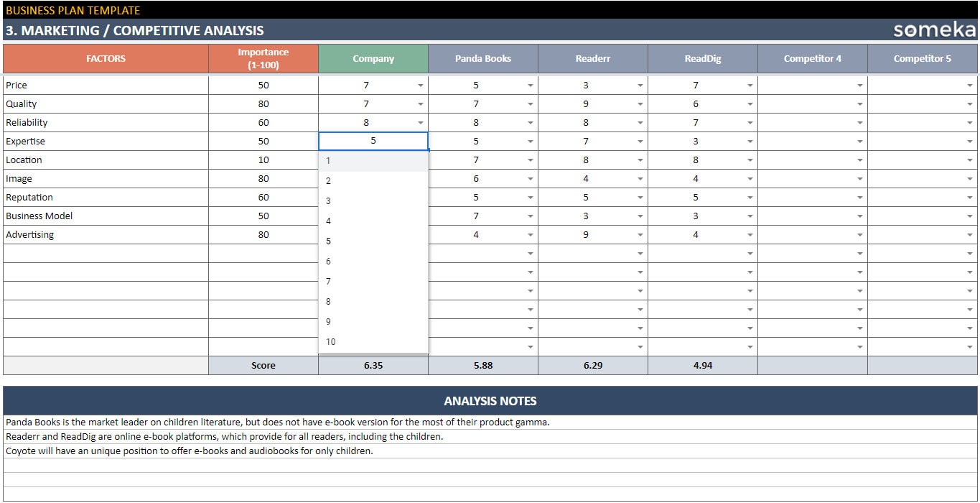The width and height of the screenshot is (980, 503).
Task: Click the BUSINESS PLAN TEMPLATE title
Action: (72, 10)
